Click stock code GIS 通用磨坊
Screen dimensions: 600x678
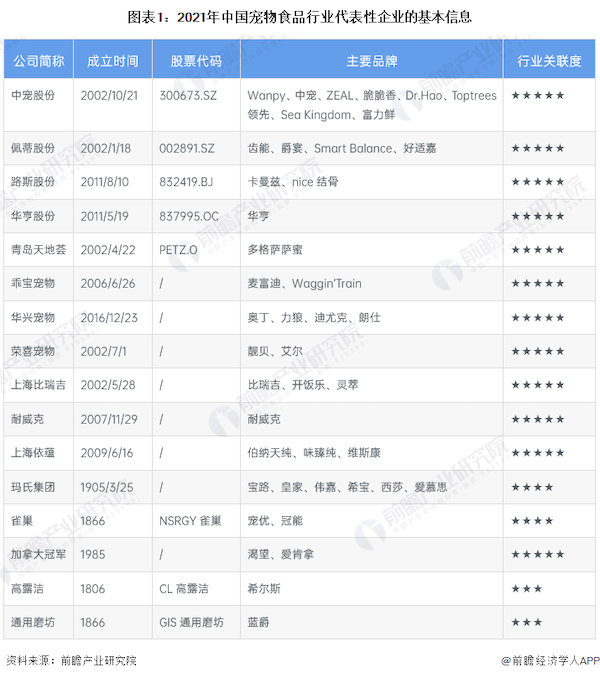point(191,622)
